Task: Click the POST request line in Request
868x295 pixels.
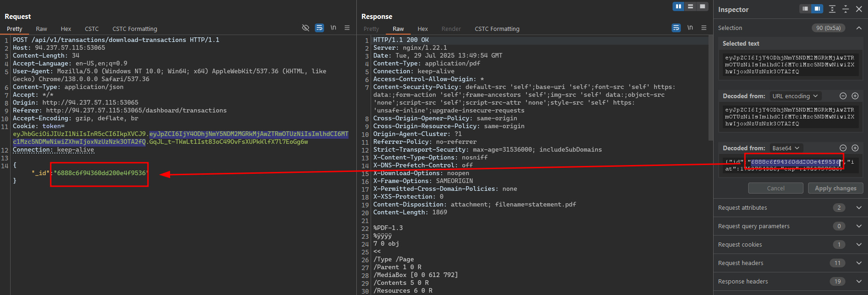Action: [x=116, y=40]
